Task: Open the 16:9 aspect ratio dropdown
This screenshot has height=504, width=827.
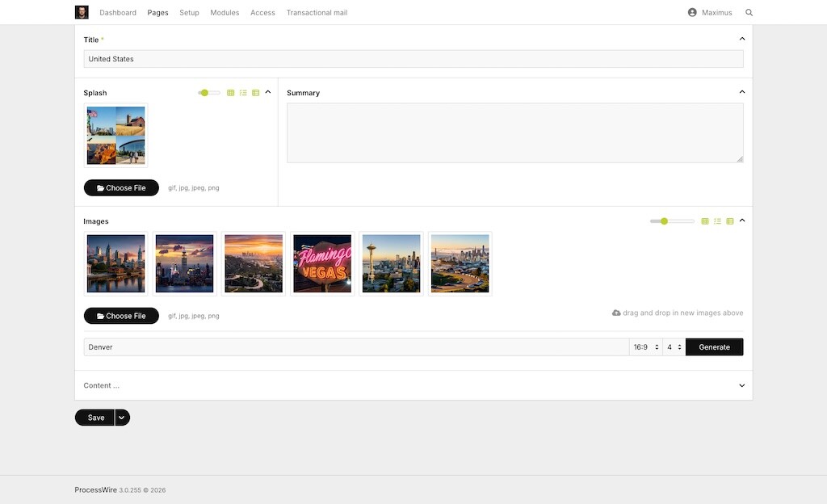Action: coord(645,347)
